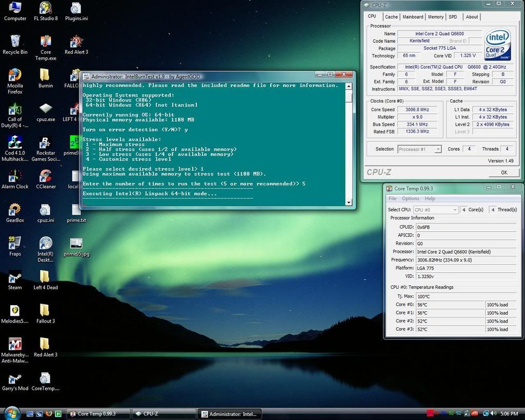Open the Help menu in Core Temp
Image resolution: width=525 pixels, height=420 pixels.
[x=430, y=198]
